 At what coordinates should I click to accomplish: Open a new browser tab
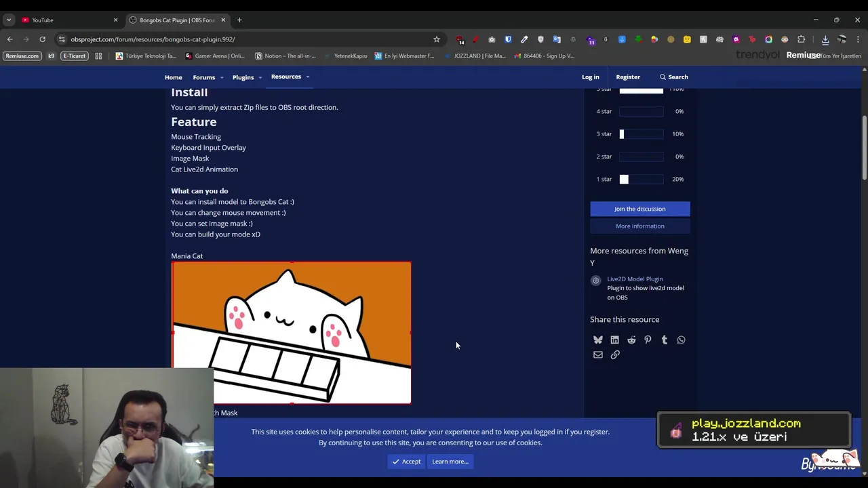239,20
